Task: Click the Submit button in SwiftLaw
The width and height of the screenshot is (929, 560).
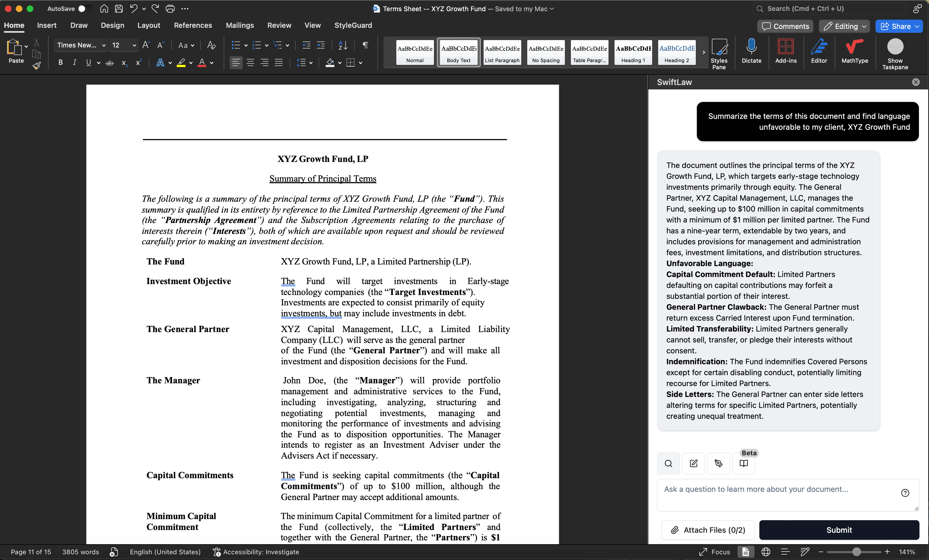Action: [x=839, y=530]
